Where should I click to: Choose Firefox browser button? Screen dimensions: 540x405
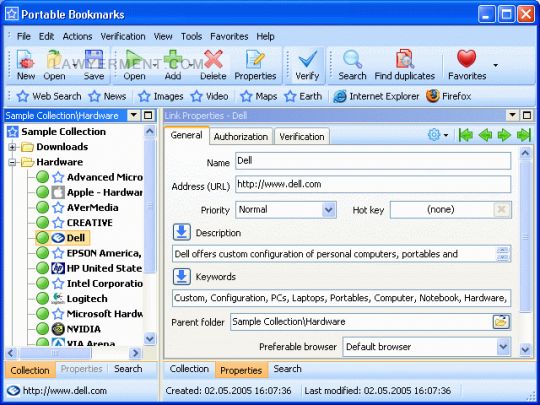(x=448, y=96)
